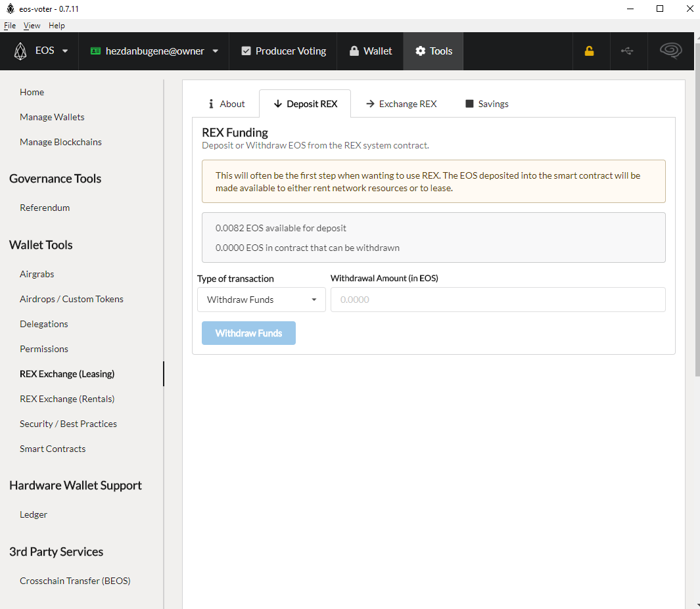Click the Governance Tools heading
Screen dimensions: 700x609
(55, 179)
